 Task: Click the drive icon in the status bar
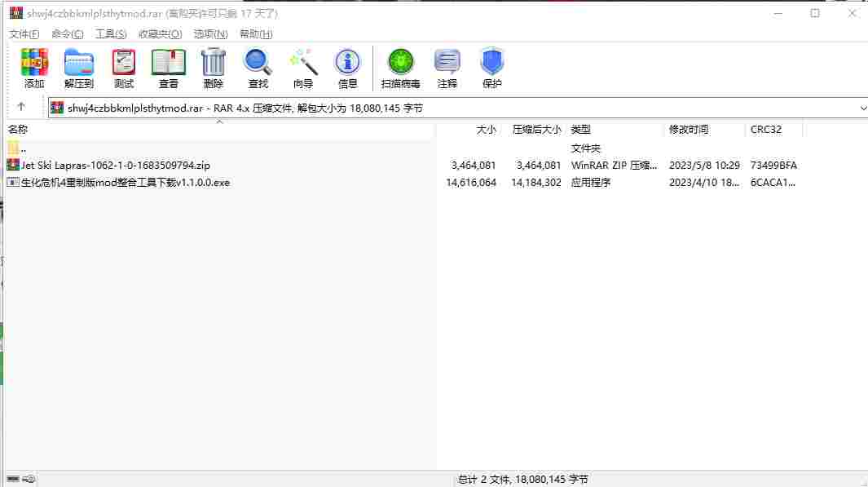(13, 479)
